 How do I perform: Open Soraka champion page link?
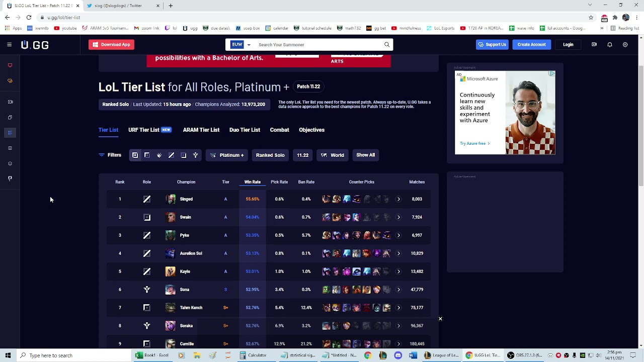186,326
